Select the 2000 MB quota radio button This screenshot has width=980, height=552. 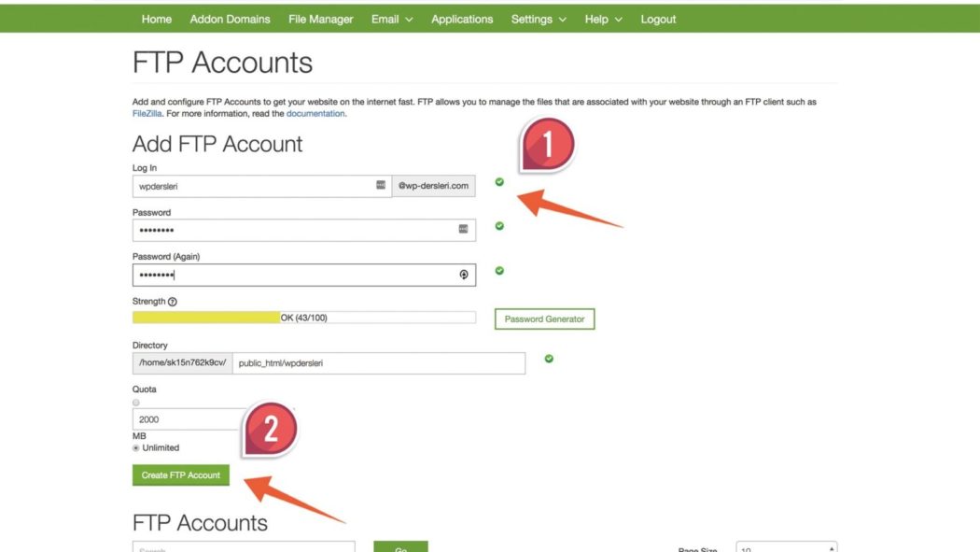[x=136, y=403]
